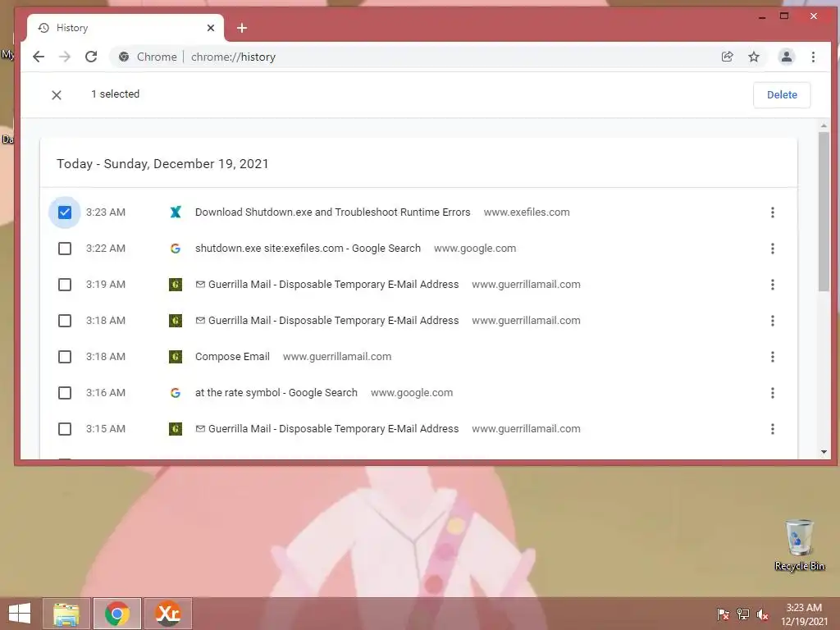Viewport: 840px width, 630px height.
Task: Open the 3:15 AM Guerrilla Mail link
Action: 326,429
